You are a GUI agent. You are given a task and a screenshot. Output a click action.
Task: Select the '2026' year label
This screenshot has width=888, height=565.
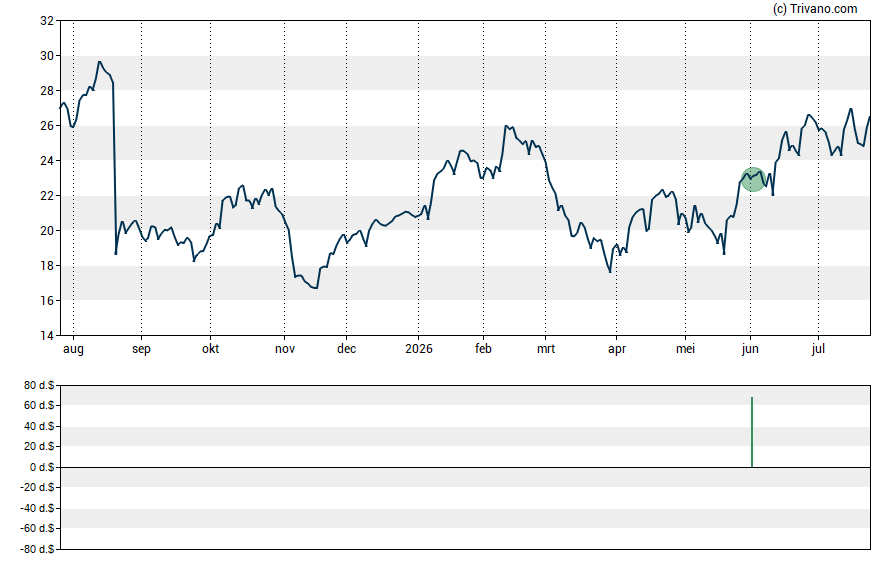419,349
